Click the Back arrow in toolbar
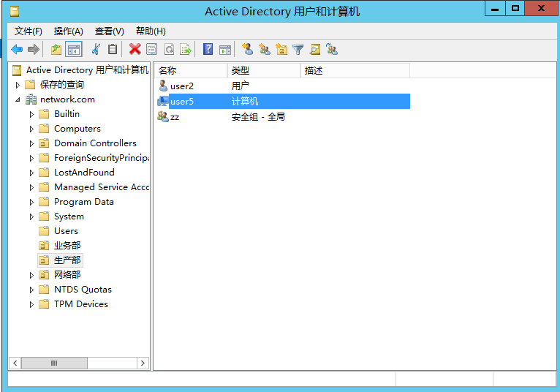The height and width of the screenshot is (392, 560). (17, 49)
